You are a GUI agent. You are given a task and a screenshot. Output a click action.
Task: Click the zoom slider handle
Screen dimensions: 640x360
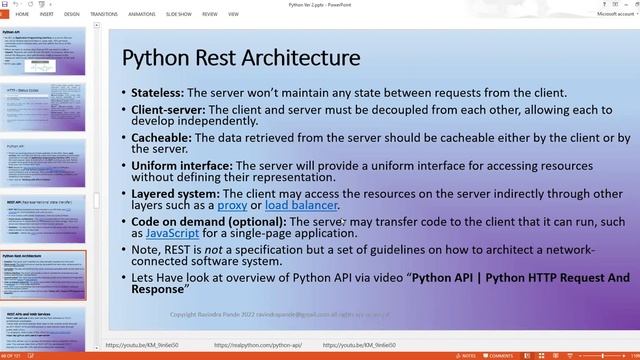[x=602, y=356]
